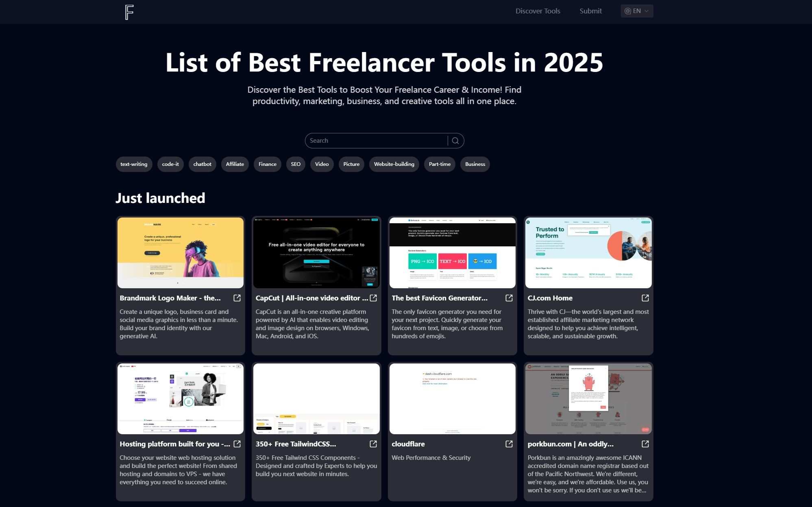The image size is (812, 507).
Task: Click the Hosting platform card thumbnail
Action: [x=180, y=398]
